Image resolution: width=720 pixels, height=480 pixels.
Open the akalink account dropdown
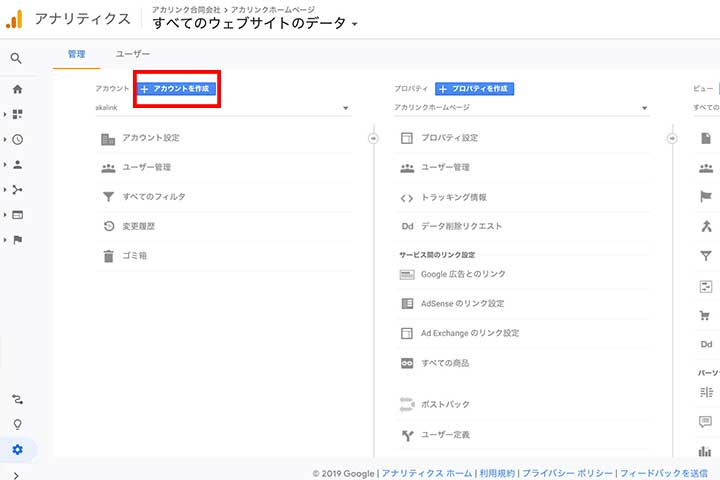pos(223,108)
